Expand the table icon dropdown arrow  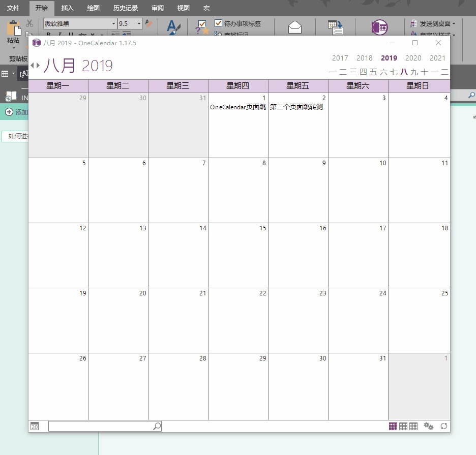[13, 73]
